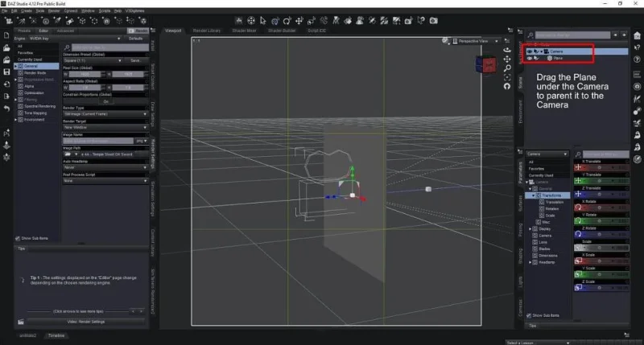Image resolution: width=644 pixels, height=345 pixels.
Task: Click the Render button
Action: point(138,31)
